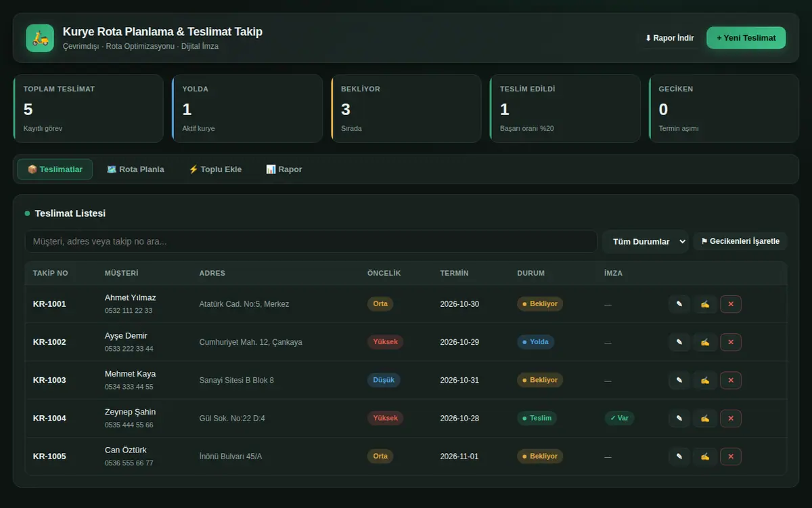Screen dimensions: 812x508
Task: Open the Tüm Durumlar status filter dropdown
Action: click(646, 242)
